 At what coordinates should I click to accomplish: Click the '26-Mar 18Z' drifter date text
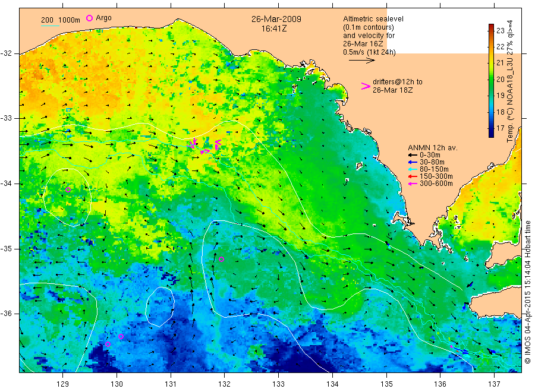click(392, 90)
